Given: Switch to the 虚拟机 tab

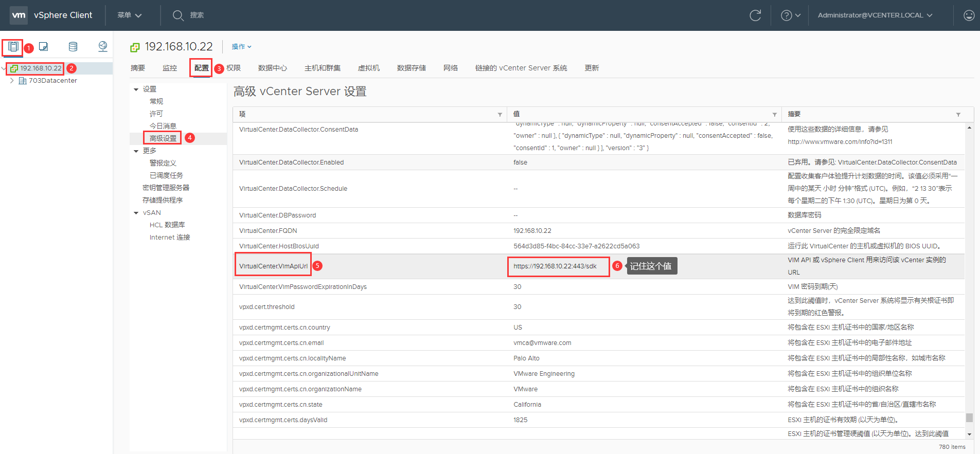Looking at the screenshot, I should pos(369,68).
